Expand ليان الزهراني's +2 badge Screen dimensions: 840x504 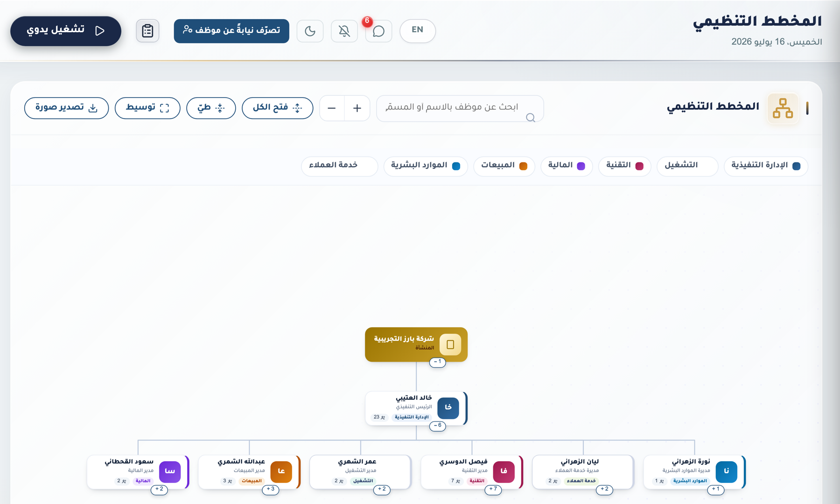pos(604,490)
